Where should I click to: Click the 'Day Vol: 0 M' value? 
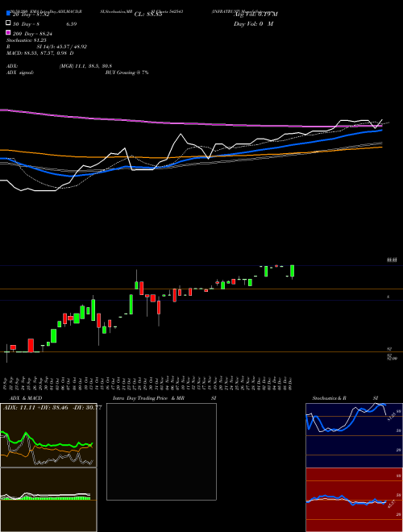(253, 23)
